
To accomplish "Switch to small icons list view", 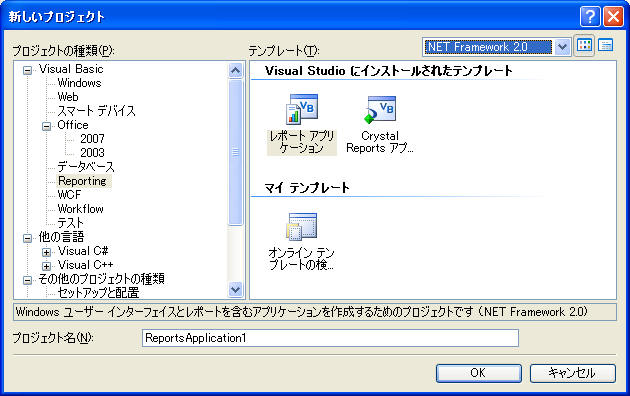I will coord(605,45).
